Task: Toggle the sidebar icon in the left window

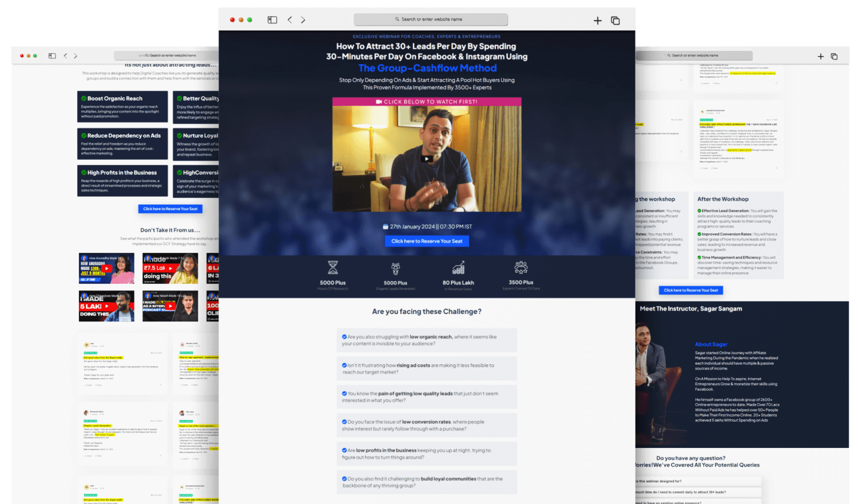Action: (x=52, y=56)
